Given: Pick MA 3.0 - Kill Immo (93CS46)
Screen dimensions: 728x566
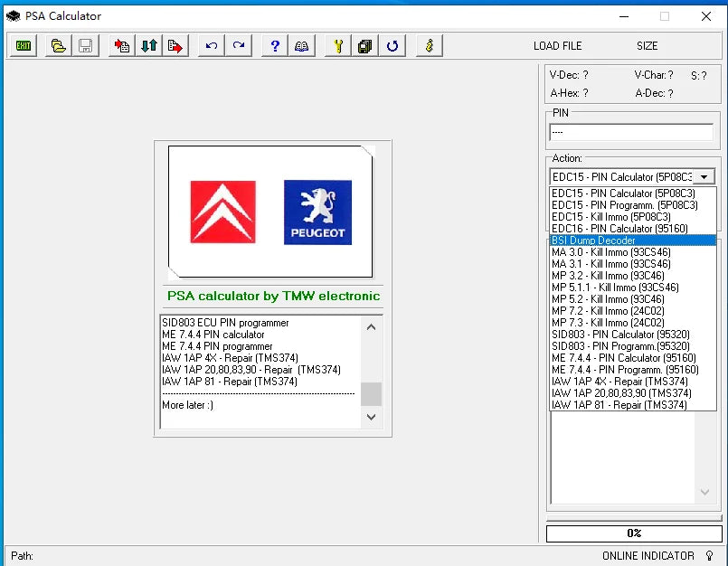Looking at the screenshot, I should pyautogui.click(x=633, y=252).
